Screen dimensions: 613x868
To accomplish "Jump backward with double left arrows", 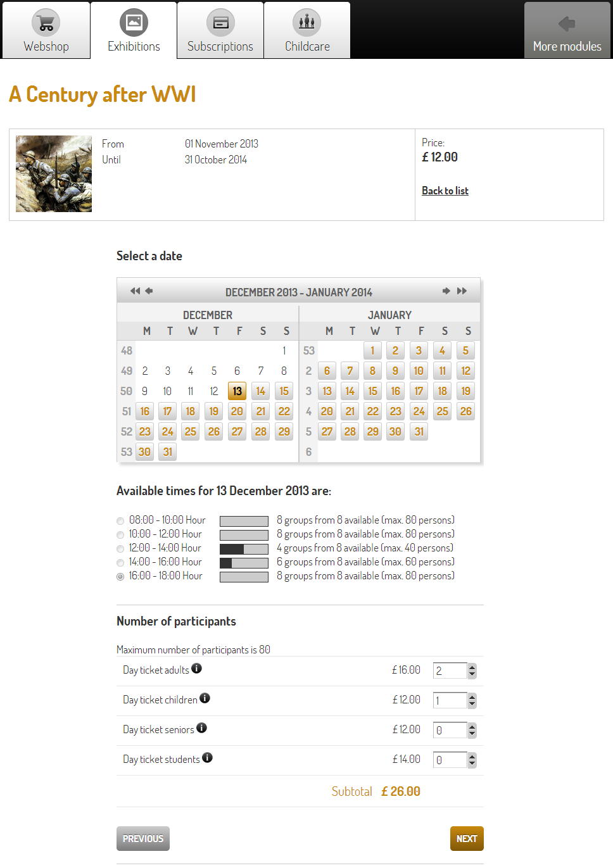I will point(134,291).
